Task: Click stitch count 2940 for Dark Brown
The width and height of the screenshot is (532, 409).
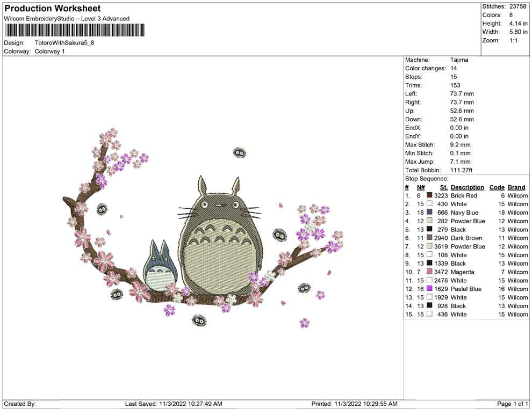Action: coord(441,238)
